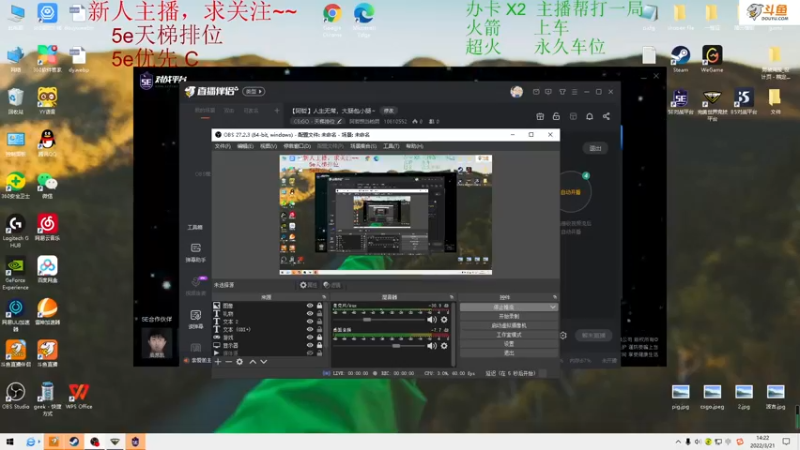
Task: Click the taskbar clock
Action: [x=763, y=442]
